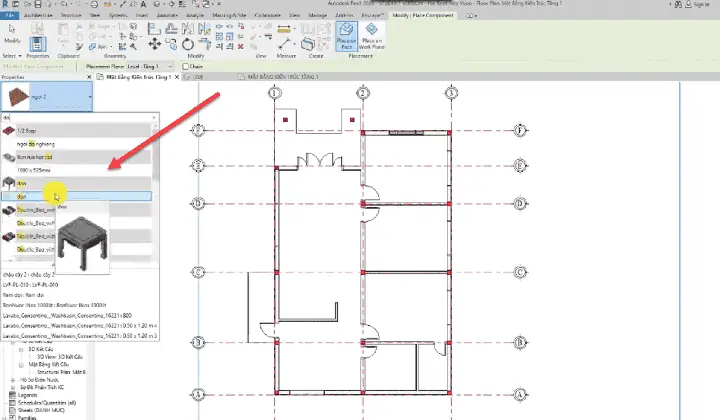Screen dimensions: 720x420
Task: Close the Properties palette
Action: (x=89, y=77)
